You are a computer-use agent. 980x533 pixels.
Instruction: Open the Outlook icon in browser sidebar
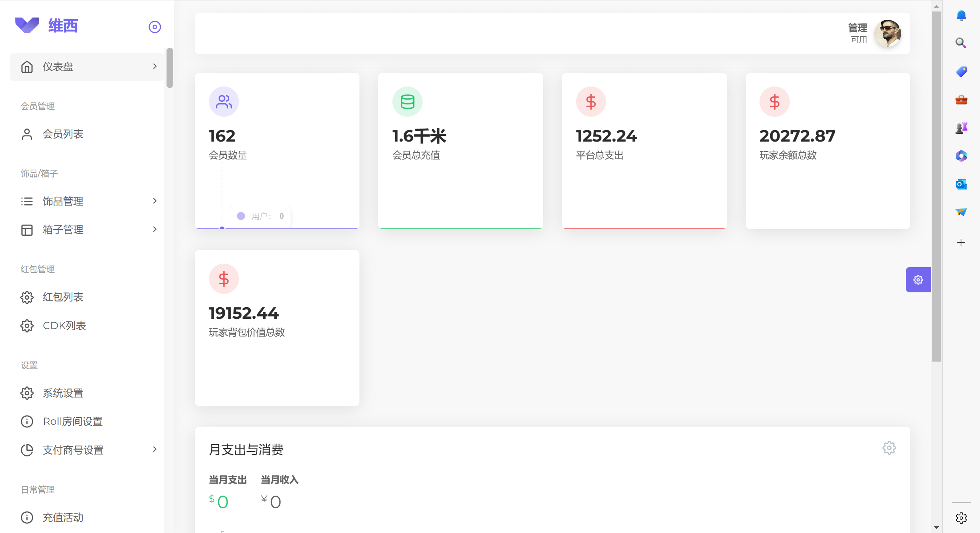click(961, 184)
